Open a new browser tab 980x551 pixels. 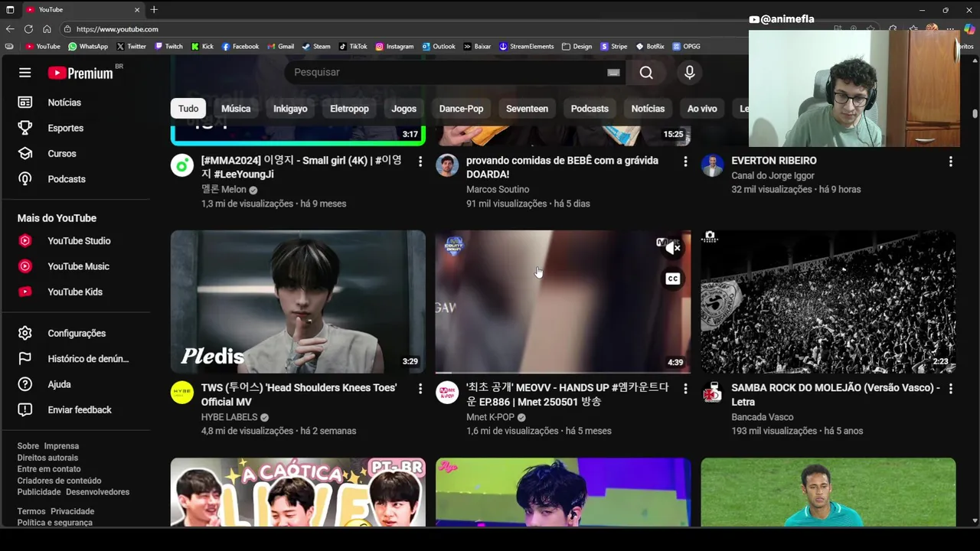pyautogui.click(x=154, y=9)
